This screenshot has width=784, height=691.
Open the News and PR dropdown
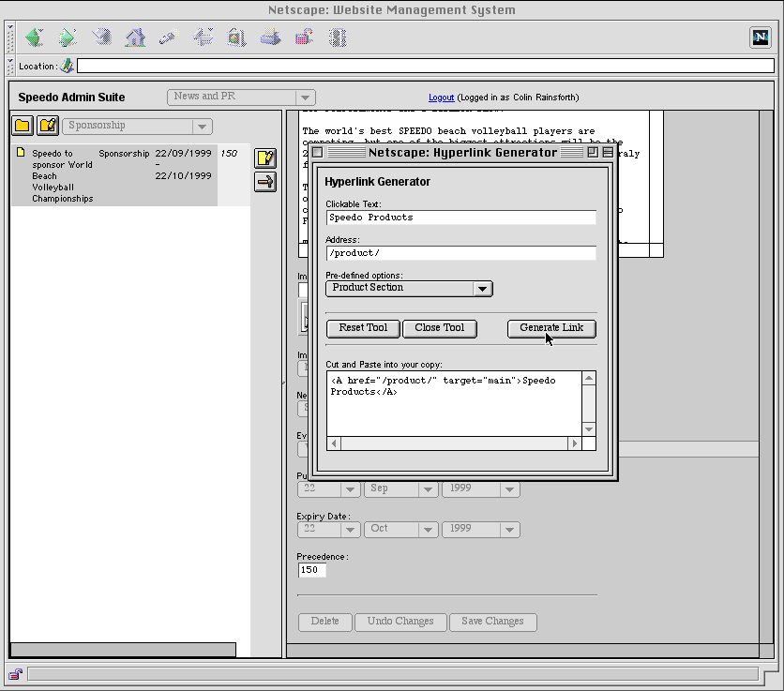coord(241,97)
